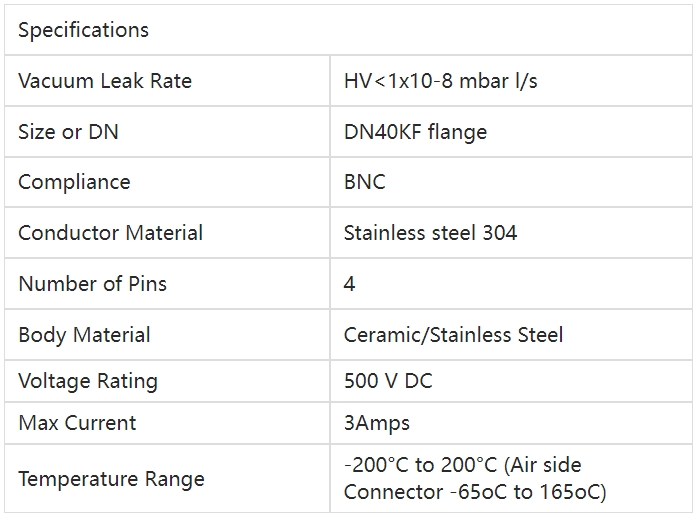The height and width of the screenshot is (520, 698).
Task: Select the Body Material label
Action: click(84, 335)
